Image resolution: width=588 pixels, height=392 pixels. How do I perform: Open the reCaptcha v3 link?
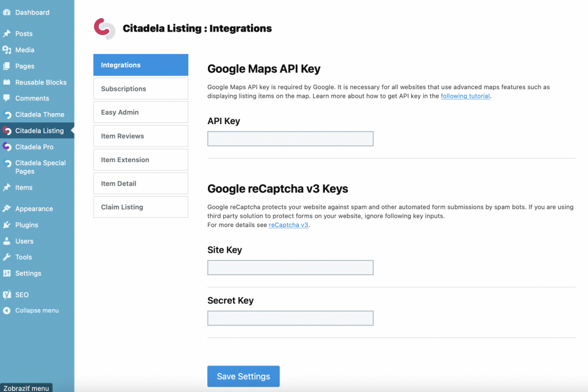click(288, 225)
